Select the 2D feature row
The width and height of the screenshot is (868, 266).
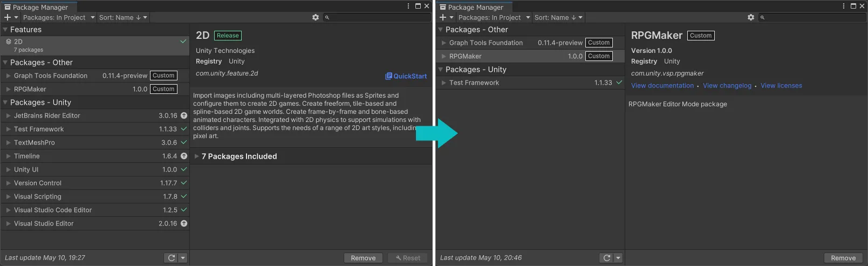click(95, 45)
